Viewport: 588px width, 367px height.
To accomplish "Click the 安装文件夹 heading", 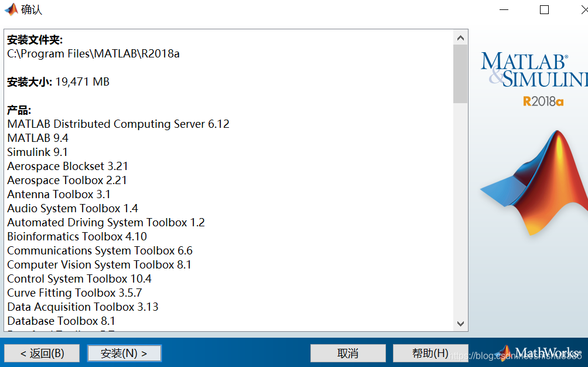I will tap(35, 40).
